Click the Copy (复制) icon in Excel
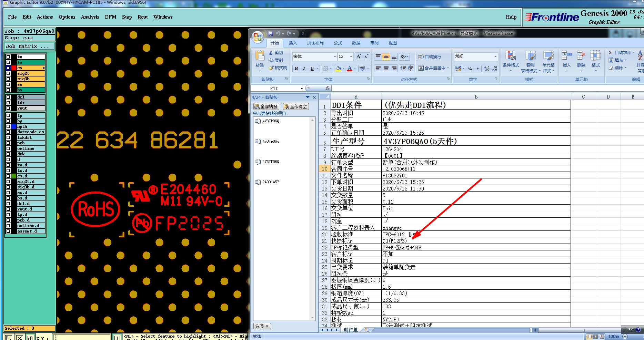 coord(271,60)
